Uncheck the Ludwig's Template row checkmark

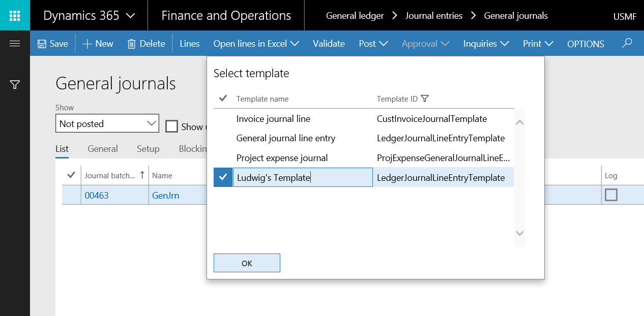point(223,177)
